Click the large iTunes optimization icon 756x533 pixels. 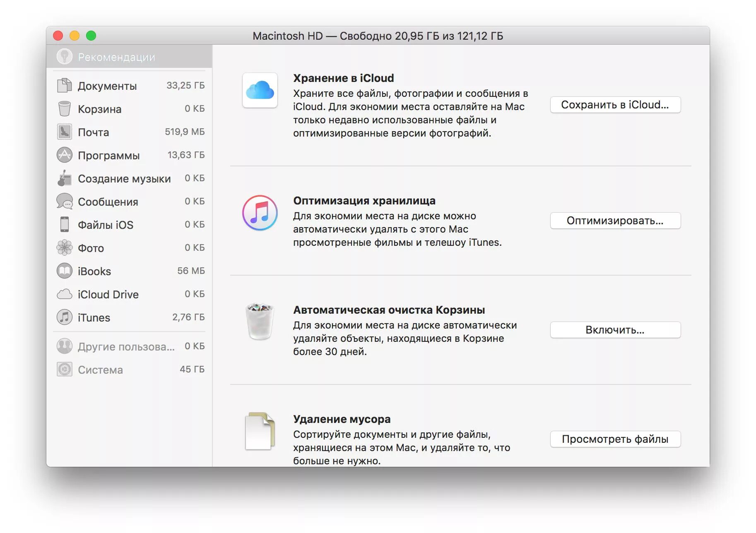click(260, 213)
